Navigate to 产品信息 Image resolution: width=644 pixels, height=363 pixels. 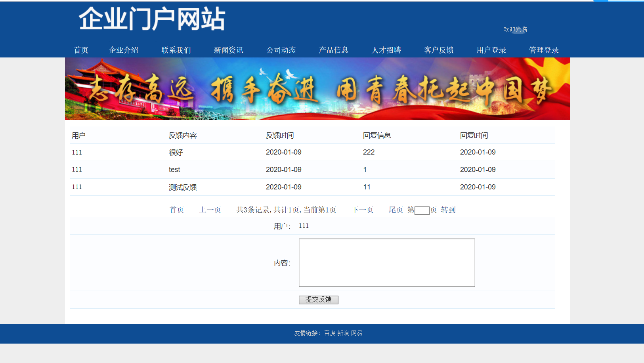[334, 50]
